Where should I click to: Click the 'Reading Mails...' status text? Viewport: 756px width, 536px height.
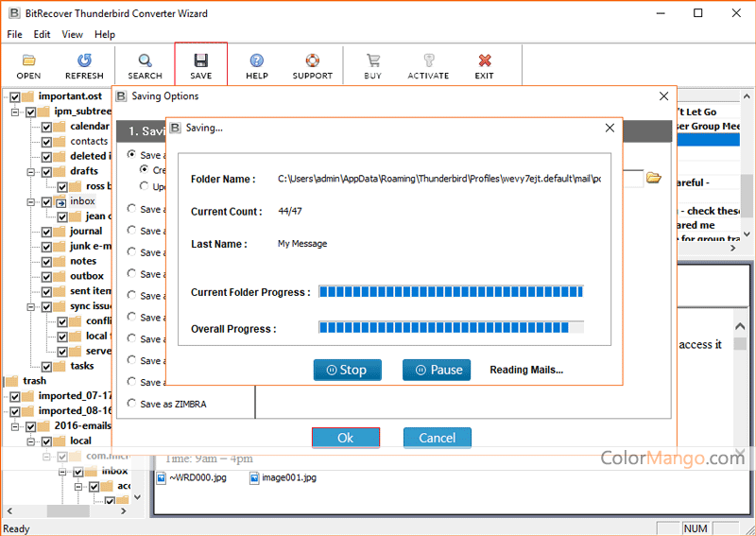(x=526, y=370)
